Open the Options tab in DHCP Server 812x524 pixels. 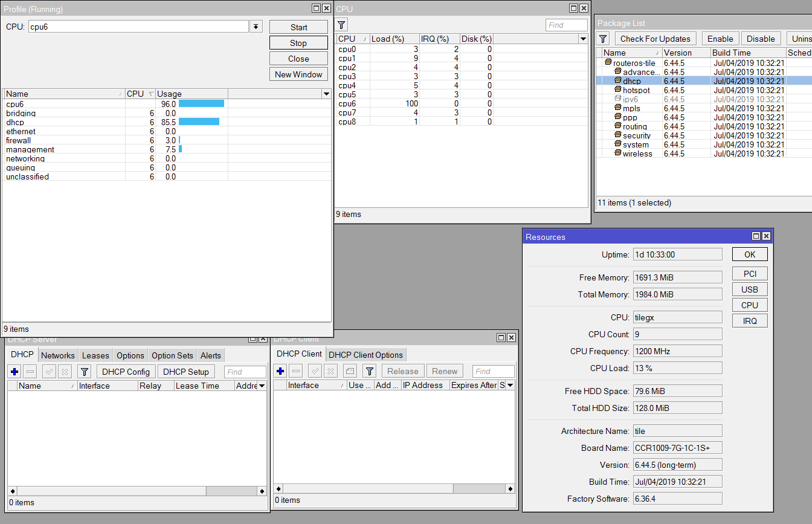pos(130,355)
